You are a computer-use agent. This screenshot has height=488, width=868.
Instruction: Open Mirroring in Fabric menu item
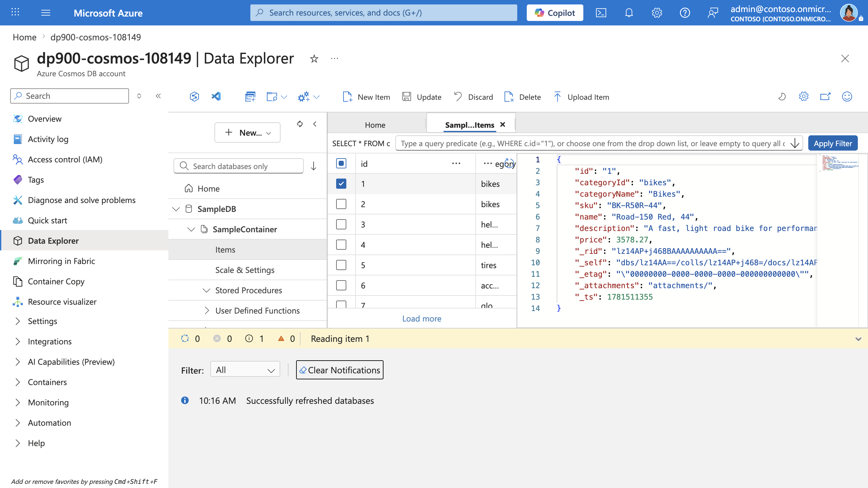(x=61, y=261)
